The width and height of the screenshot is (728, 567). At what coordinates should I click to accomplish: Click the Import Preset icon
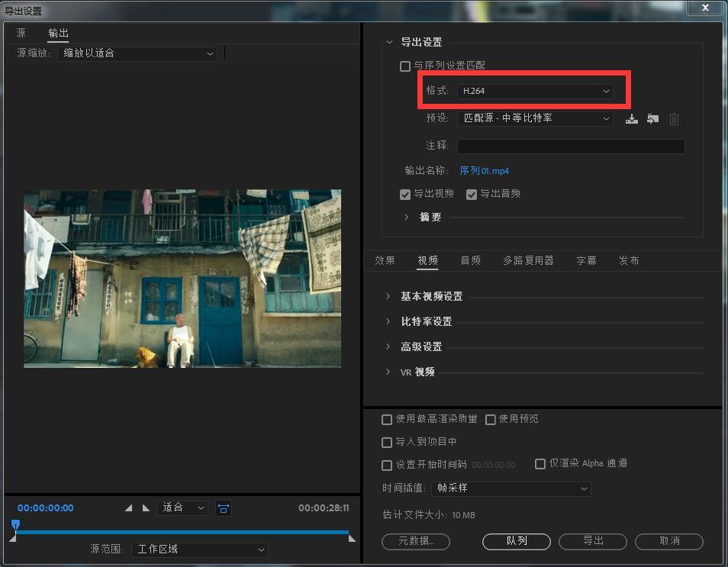[x=652, y=119]
